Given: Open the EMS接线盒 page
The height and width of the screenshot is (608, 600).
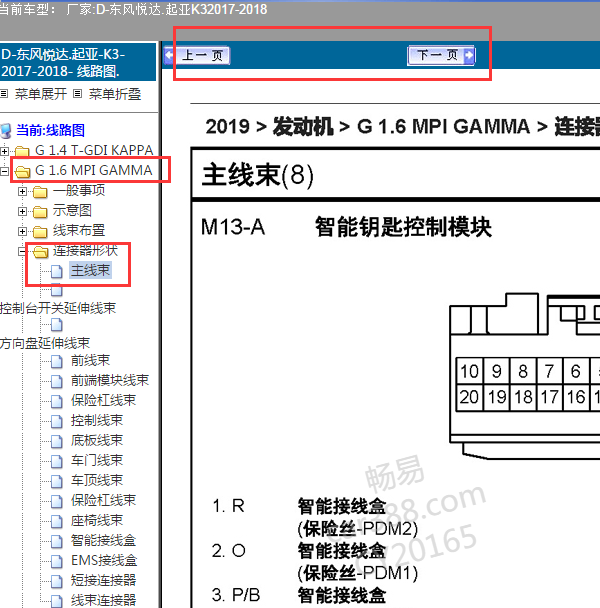Looking at the screenshot, I should point(104,561).
